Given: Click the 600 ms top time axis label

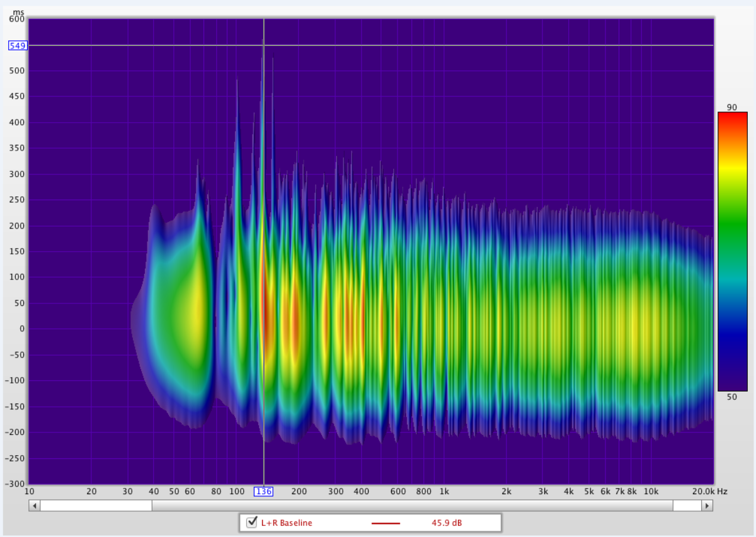Looking at the screenshot, I should click(x=17, y=19).
